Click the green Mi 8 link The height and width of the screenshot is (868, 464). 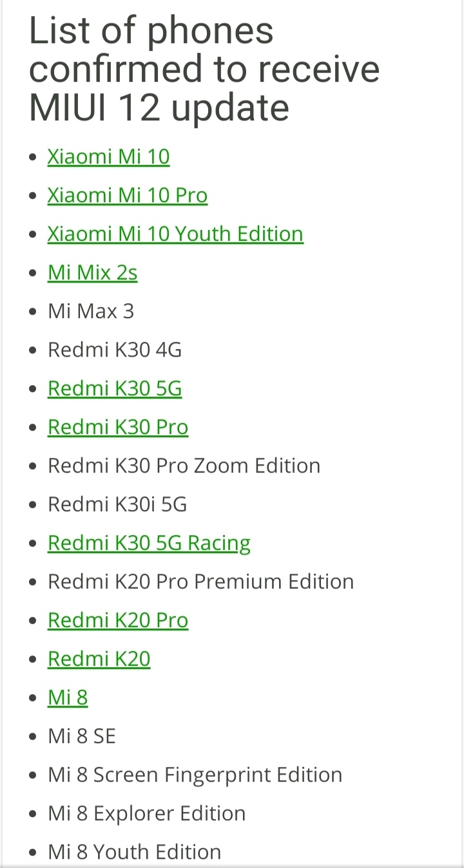(68, 697)
